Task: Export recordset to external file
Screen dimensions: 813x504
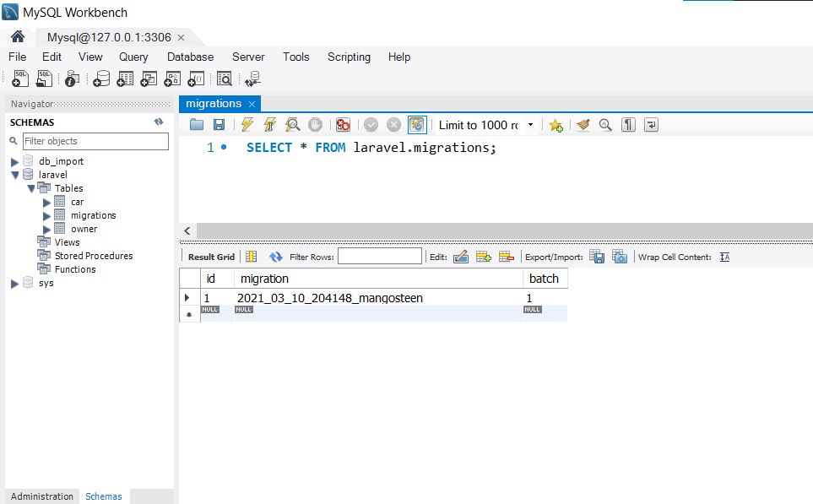Action: [x=597, y=257]
